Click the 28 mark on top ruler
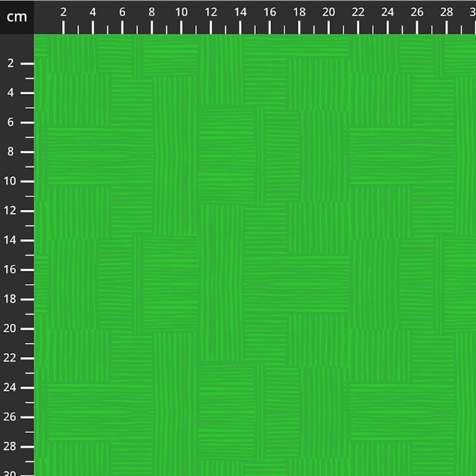Screen dimensions: 476x476 point(447,13)
